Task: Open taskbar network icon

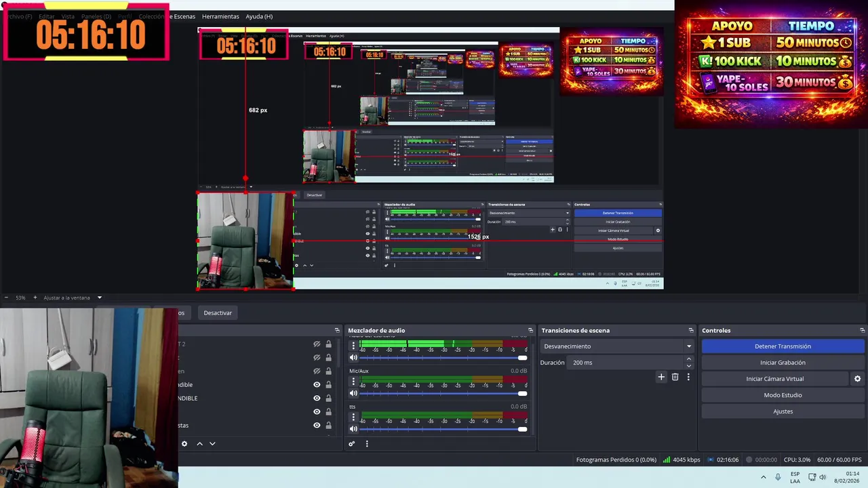Action: (x=812, y=477)
